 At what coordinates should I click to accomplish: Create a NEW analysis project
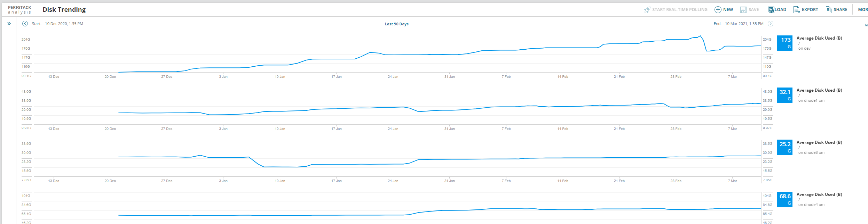point(724,10)
